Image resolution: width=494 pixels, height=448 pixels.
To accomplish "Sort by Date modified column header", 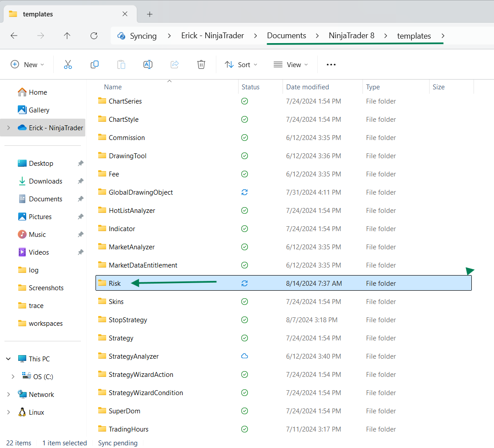I will point(307,87).
